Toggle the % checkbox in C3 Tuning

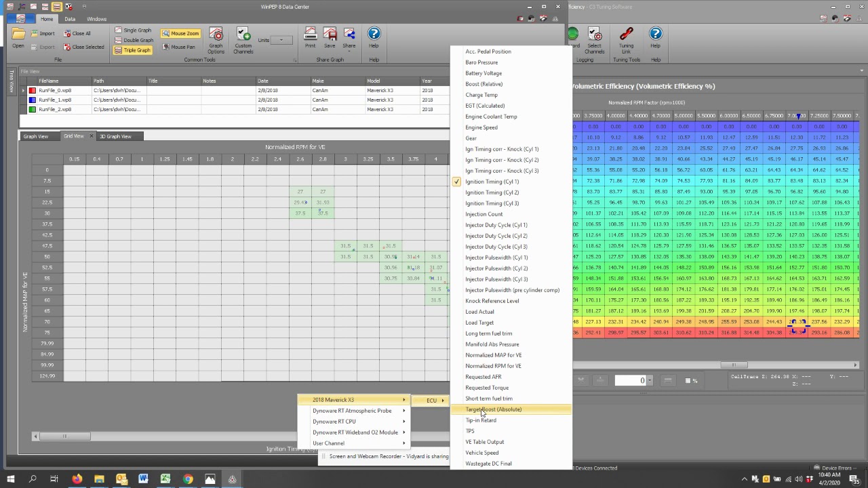(688, 380)
